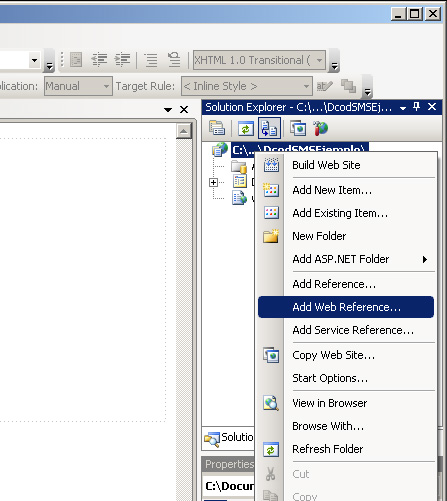Open Solution Explorer window position menu
Screen dimensions: 447x501
[403, 108]
